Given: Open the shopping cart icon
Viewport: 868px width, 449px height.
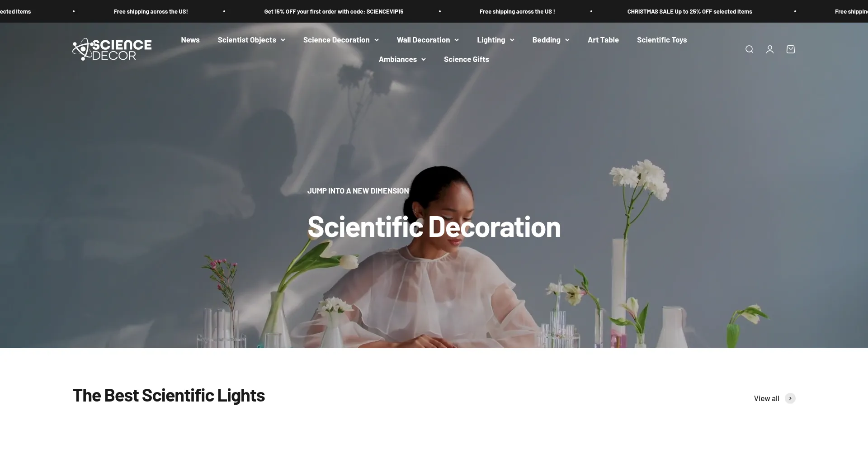Looking at the screenshot, I should click(x=791, y=49).
